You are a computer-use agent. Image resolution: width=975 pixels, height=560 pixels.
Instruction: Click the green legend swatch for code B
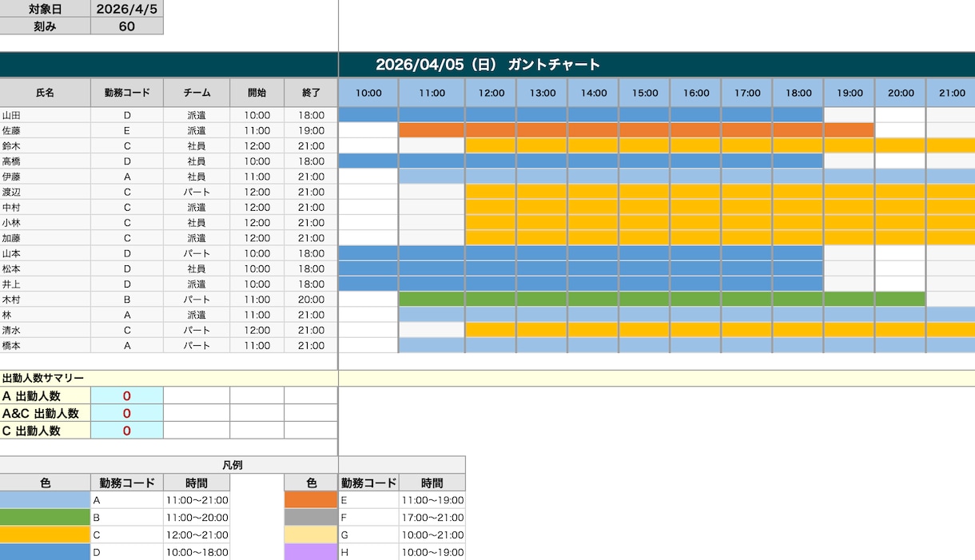coord(45,518)
